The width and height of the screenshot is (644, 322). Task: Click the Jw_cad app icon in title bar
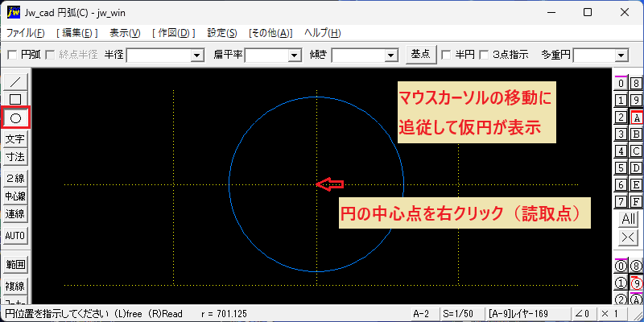(x=14, y=12)
